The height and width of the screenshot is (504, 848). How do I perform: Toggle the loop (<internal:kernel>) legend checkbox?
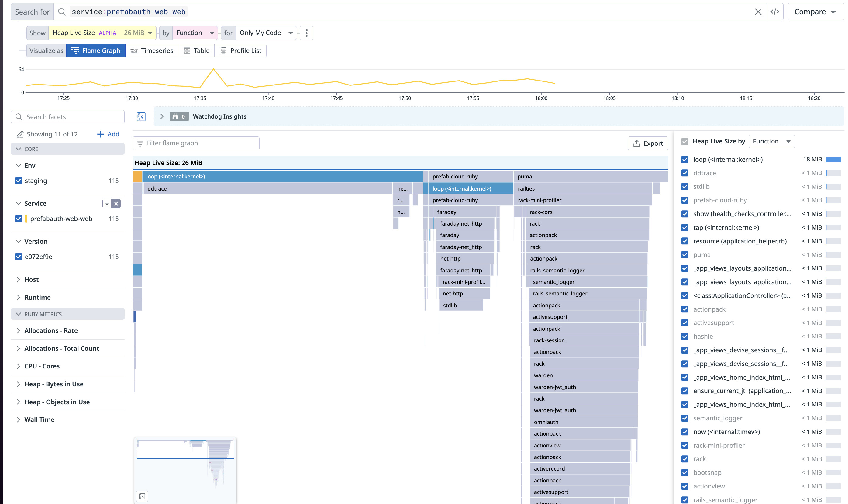[684, 160]
